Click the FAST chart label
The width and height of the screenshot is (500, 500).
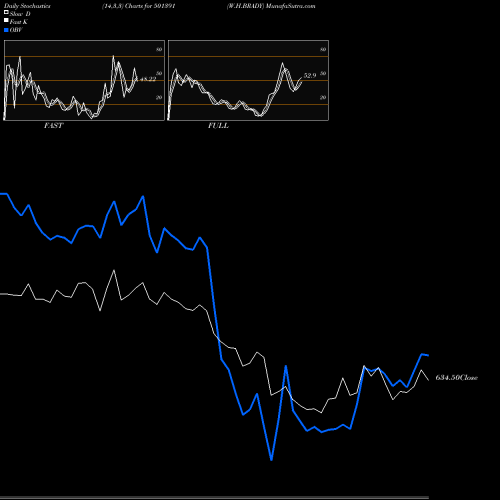tap(53, 125)
